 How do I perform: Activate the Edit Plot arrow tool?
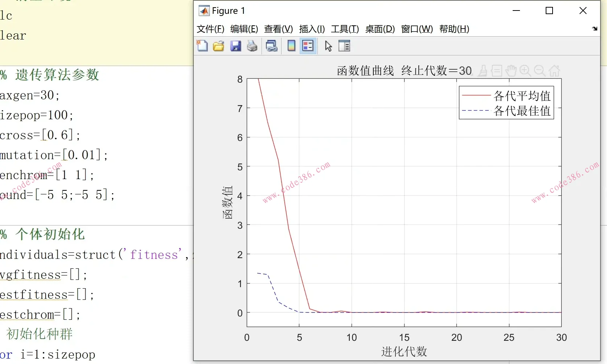(328, 46)
